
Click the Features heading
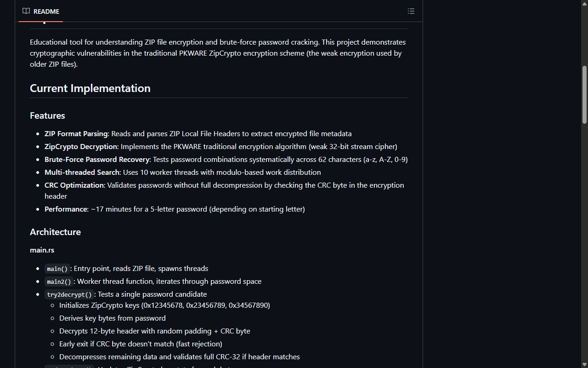click(47, 115)
